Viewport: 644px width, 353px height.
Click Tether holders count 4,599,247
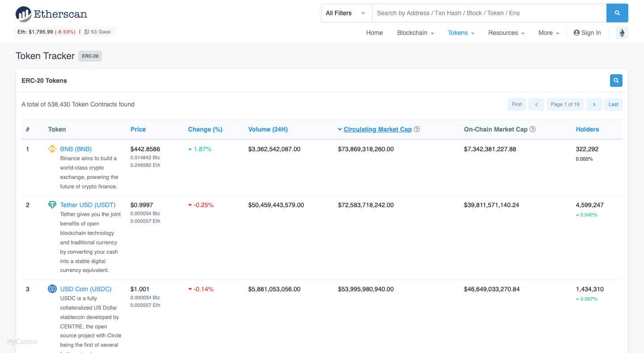(590, 205)
